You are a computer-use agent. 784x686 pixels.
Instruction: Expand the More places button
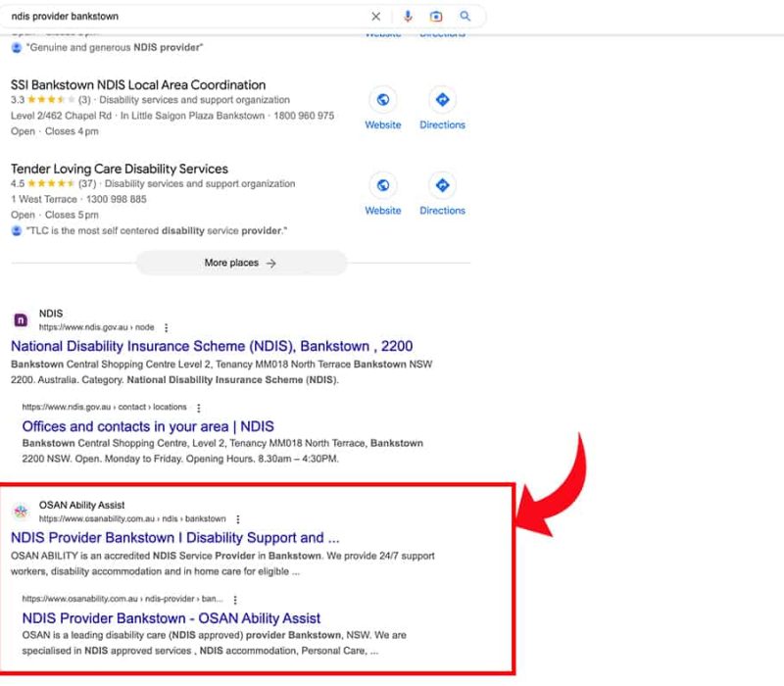point(241,263)
